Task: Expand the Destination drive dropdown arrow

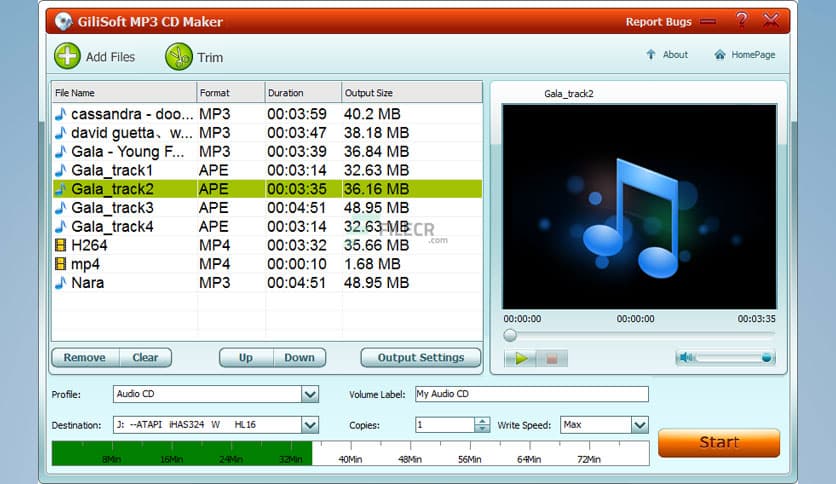Action: [310, 425]
